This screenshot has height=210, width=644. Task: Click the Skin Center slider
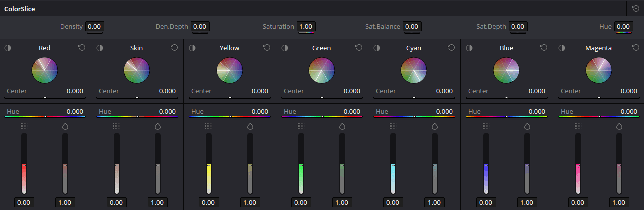coord(137,98)
